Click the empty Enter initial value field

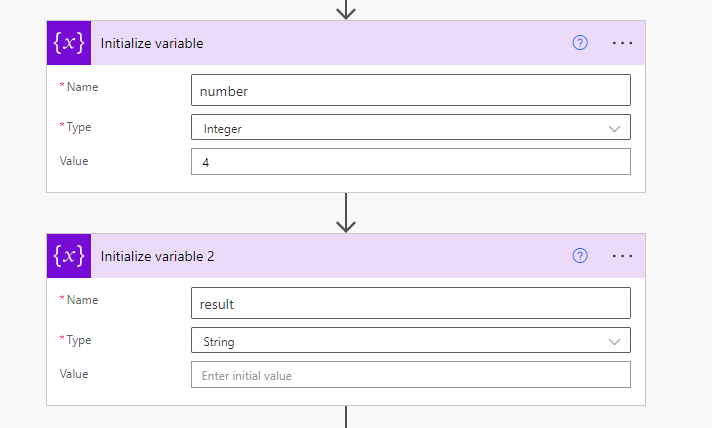[410, 375]
